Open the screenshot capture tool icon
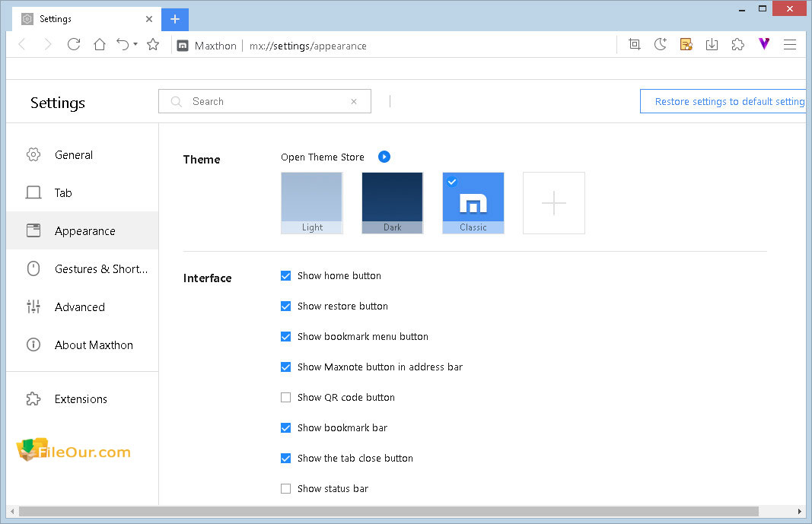This screenshot has height=524, width=812. pos(635,44)
